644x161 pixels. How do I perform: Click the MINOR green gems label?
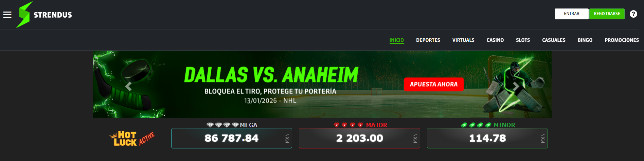pos(488,125)
